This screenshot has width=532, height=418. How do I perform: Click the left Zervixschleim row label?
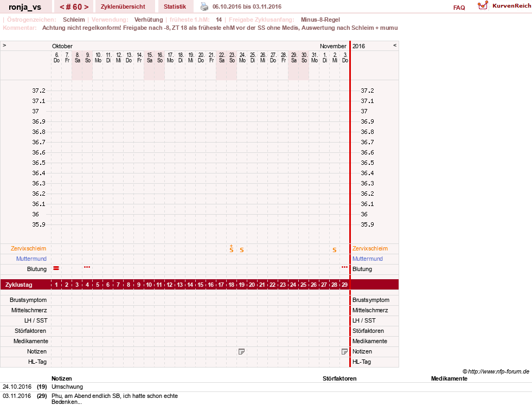click(29, 248)
